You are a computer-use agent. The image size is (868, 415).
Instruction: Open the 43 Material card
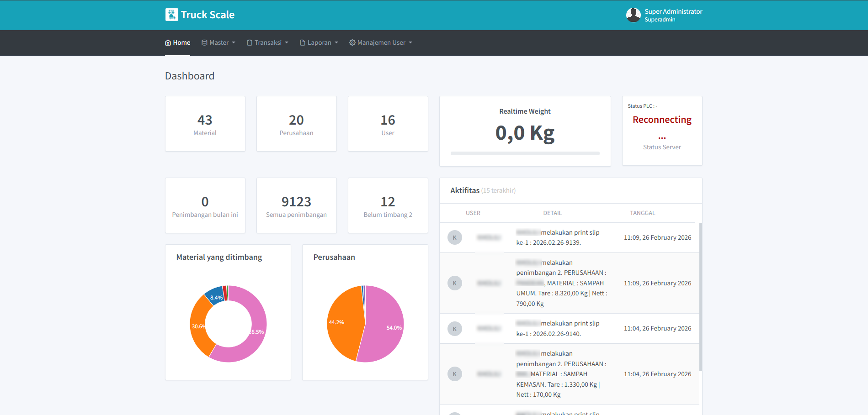click(205, 124)
